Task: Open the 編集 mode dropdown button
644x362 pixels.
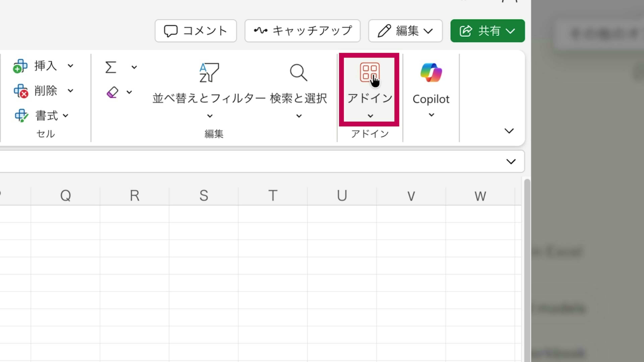Action: point(405,31)
